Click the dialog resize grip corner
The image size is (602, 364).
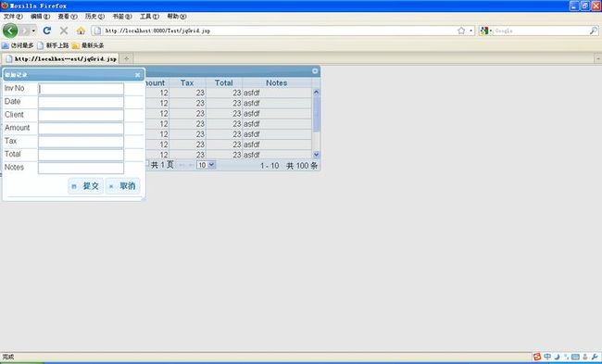point(144,199)
